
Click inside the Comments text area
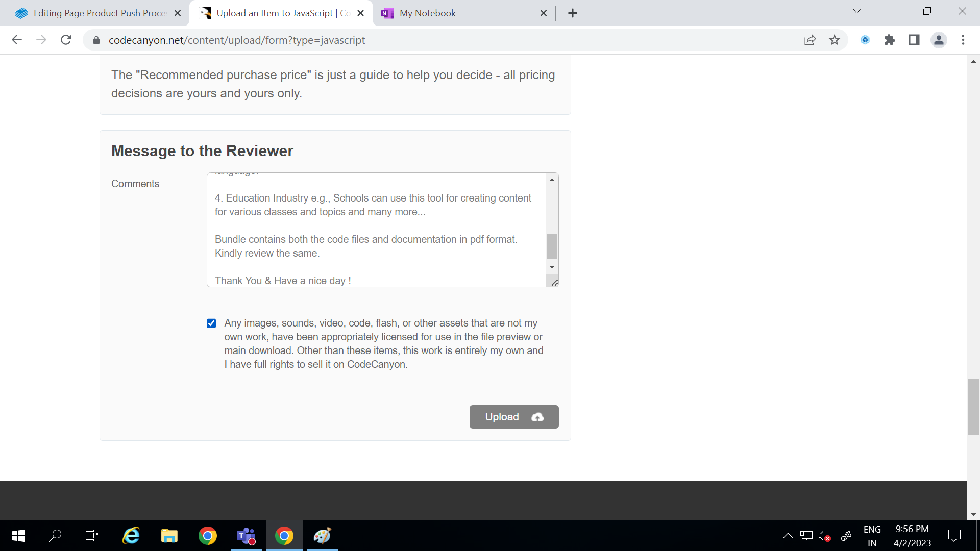[376, 230]
